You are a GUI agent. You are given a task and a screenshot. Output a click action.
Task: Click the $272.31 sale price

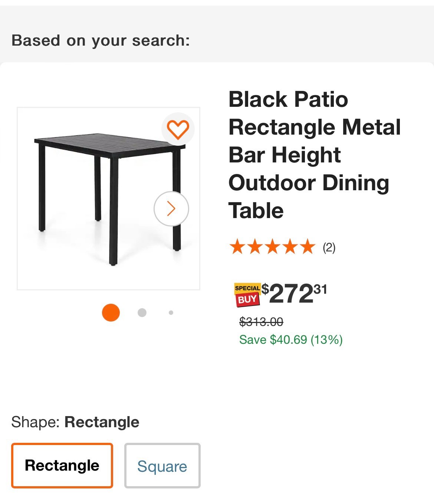pyautogui.click(x=295, y=293)
